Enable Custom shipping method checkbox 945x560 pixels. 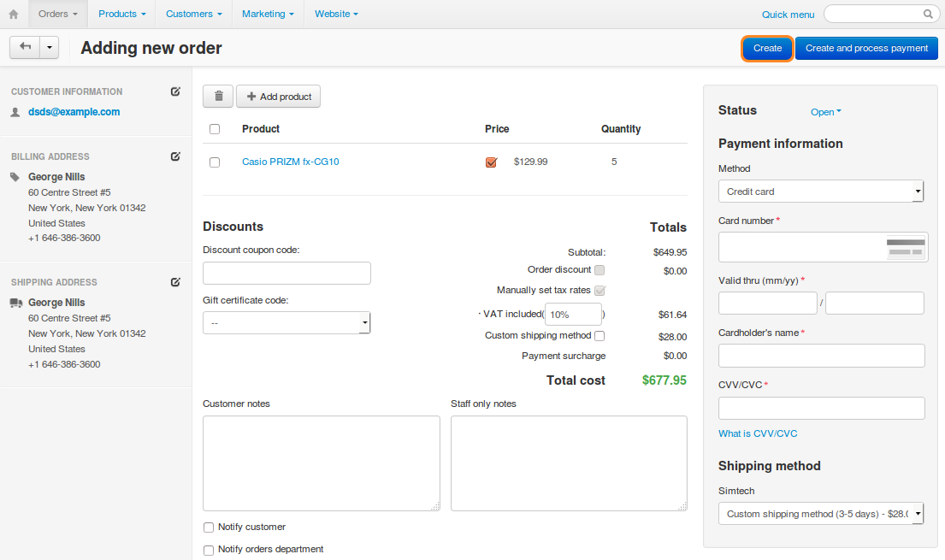pos(599,336)
